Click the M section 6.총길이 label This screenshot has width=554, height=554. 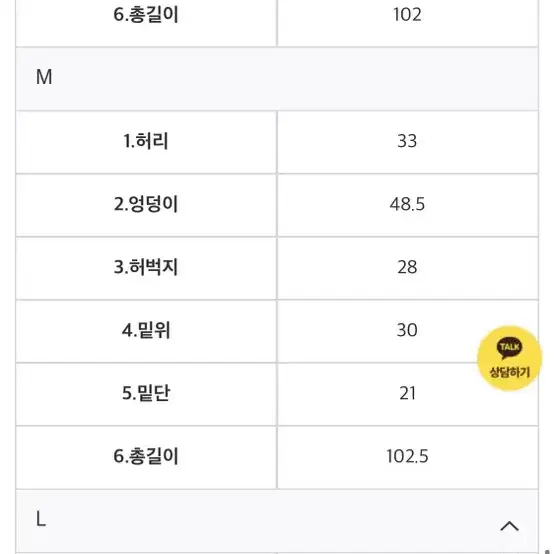point(146,456)
